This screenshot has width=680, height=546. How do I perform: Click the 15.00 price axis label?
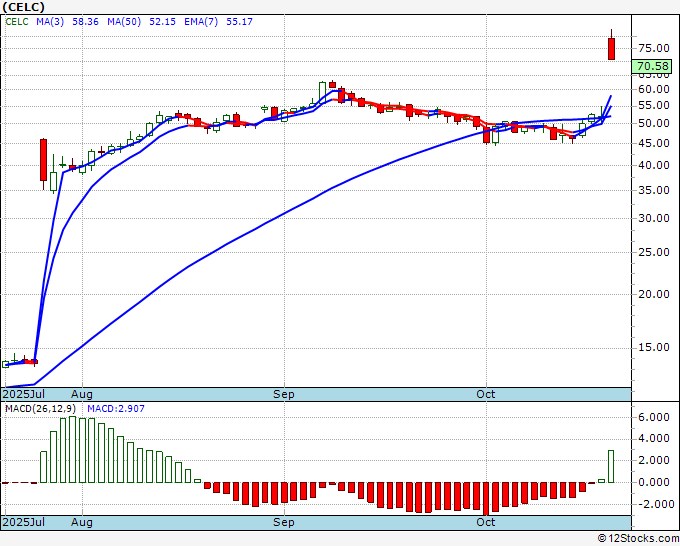click(654, 347)
